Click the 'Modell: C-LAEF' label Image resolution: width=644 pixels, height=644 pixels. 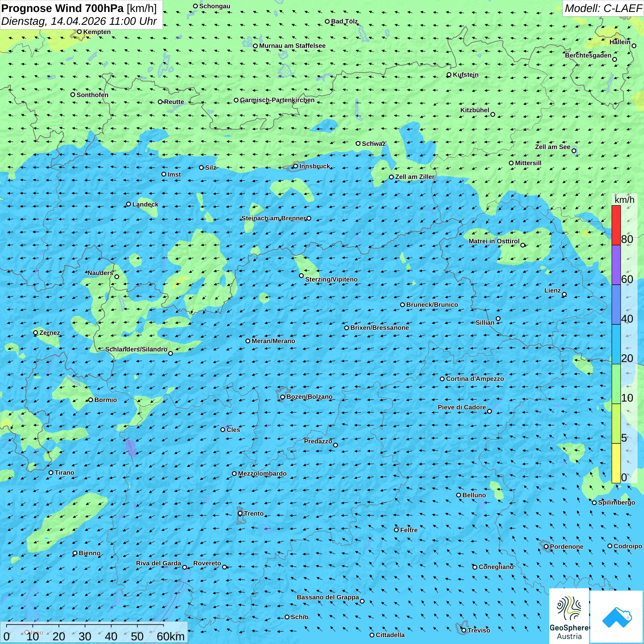603,8
